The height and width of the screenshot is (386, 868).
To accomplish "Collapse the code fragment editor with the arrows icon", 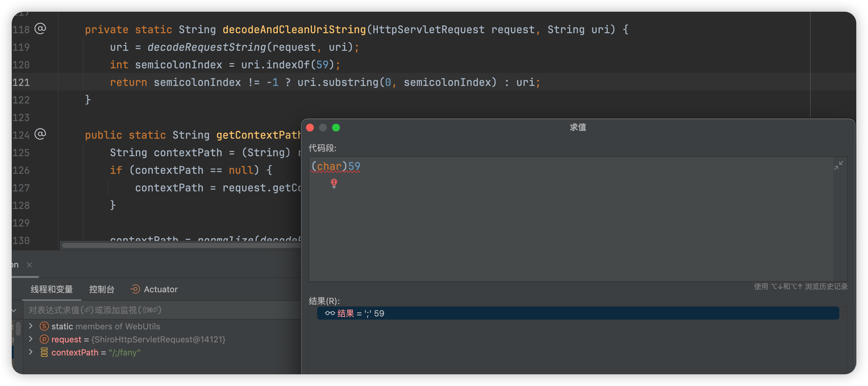I will coord(838,165).
